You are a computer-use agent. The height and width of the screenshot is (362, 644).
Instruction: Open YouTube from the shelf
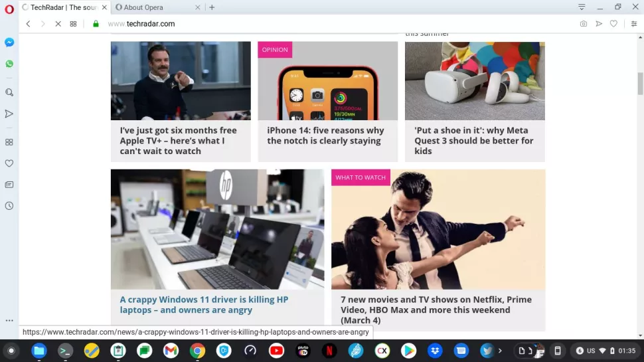click(276, 351)
